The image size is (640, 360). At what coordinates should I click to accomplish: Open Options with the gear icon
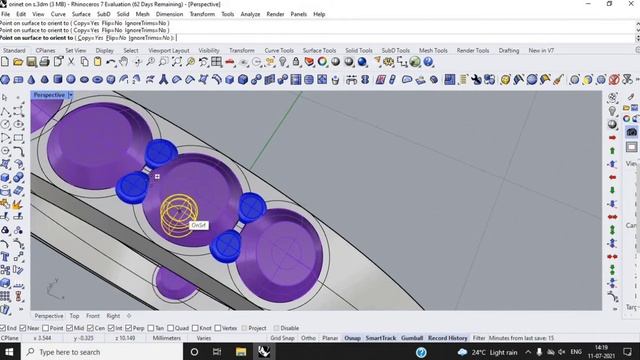(389, 62)
